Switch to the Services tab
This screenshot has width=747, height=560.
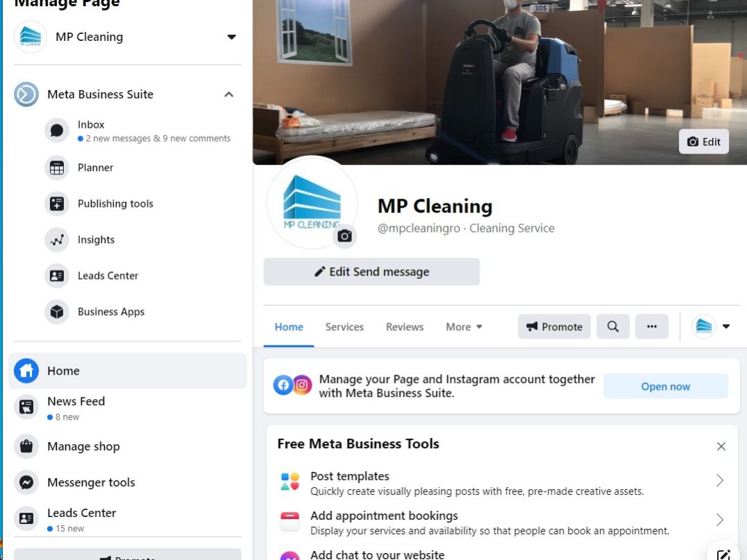[344, 327]
